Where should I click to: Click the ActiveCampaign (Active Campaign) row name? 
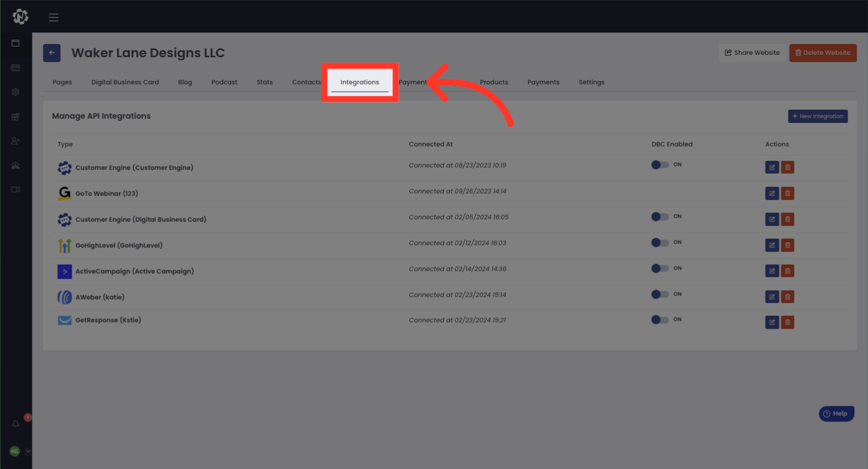134,271
